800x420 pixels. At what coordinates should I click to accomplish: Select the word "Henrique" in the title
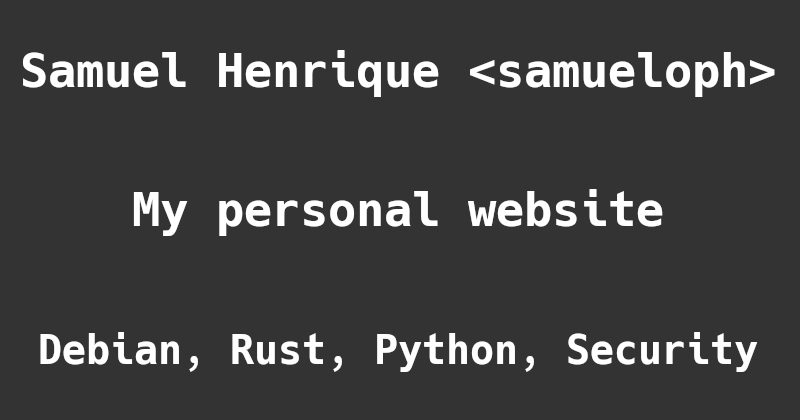[x=329, y=72]
